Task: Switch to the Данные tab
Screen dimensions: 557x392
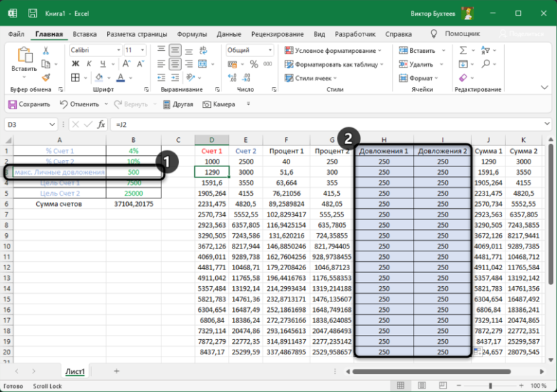Action: click(x=229, y=34)
